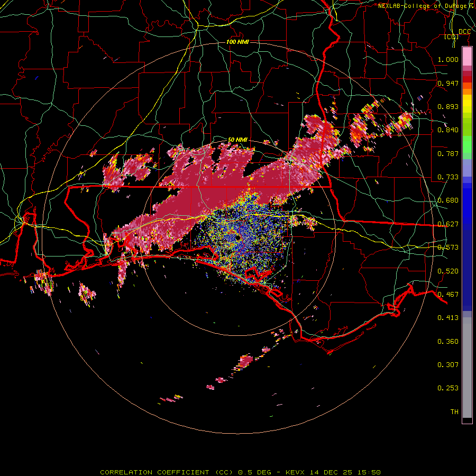Click the 100 NMI range ring label
Viewport: 476px width, 476px height.
pyautogui.click(x=237, y=42)
